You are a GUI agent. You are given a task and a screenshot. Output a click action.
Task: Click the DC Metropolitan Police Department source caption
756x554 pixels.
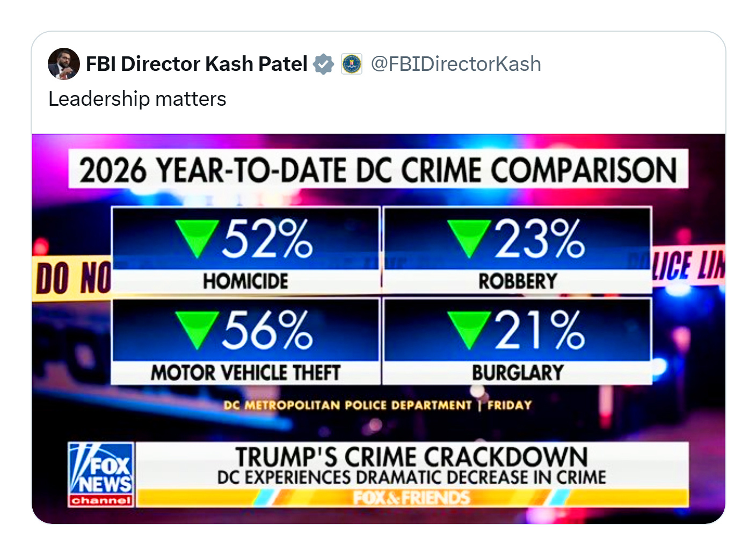click(x=377, y=405)
